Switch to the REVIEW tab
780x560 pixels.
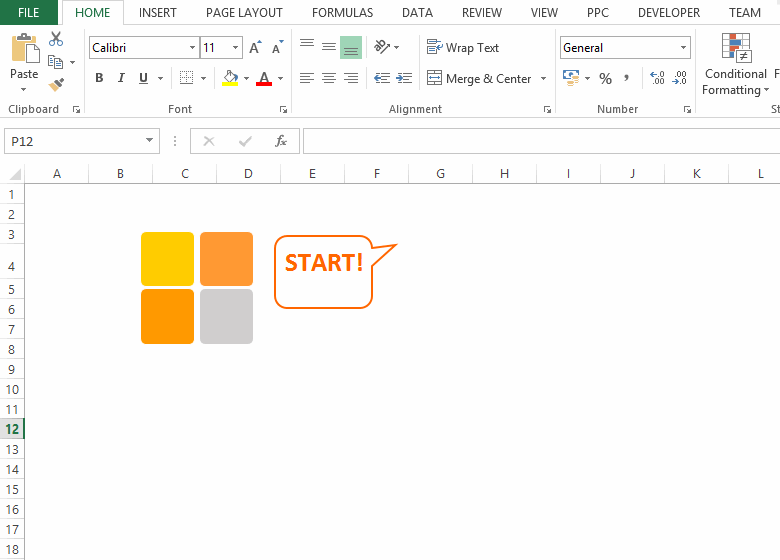pyautogui.click(x=482, y=12)
